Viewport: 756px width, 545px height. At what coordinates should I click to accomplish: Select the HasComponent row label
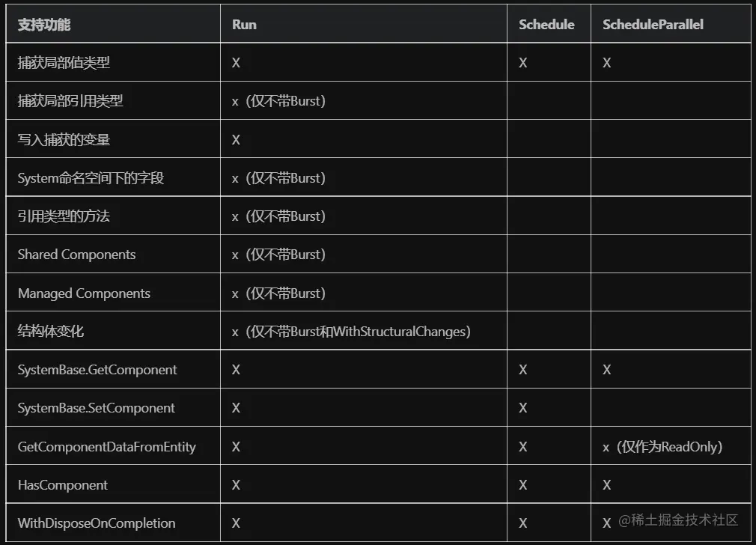pyautogui.click(x=62, y=485)
